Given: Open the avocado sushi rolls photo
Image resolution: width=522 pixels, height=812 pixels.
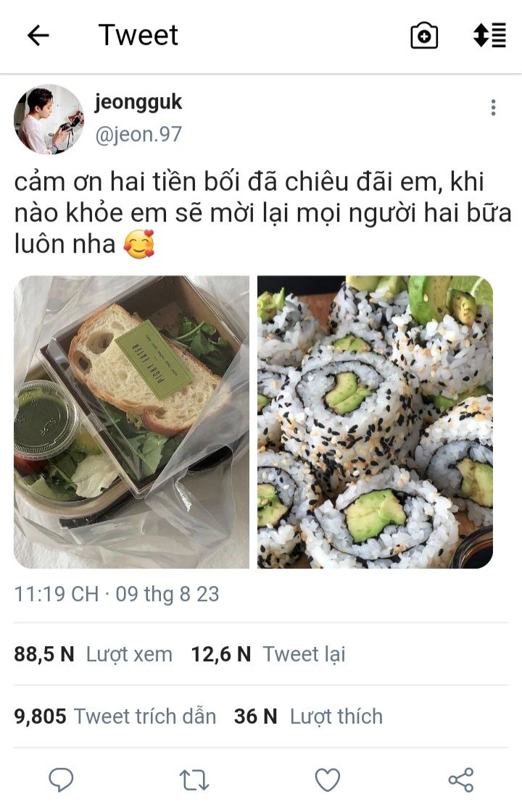Looking at the screenshot, I should [x=376, y=422].
